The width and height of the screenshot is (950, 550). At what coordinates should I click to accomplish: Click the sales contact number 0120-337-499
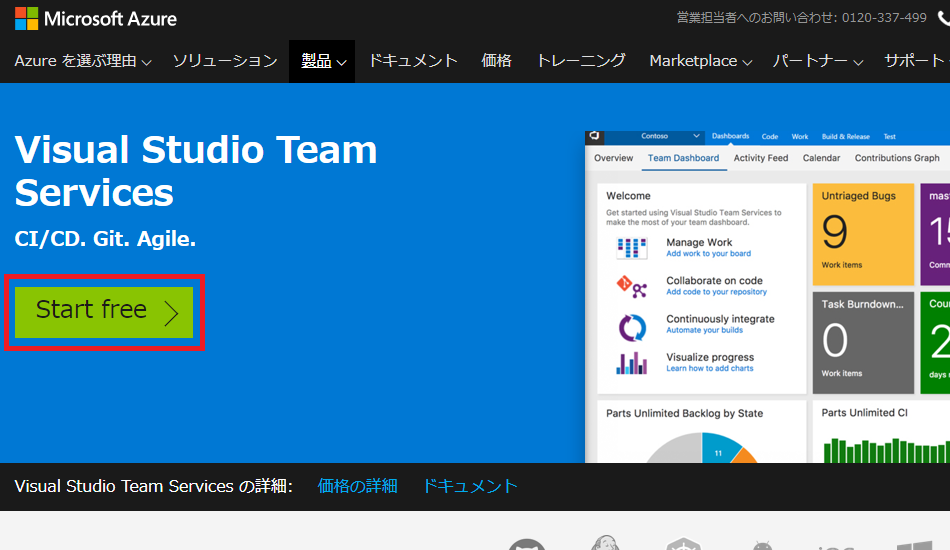coord(884,18)
